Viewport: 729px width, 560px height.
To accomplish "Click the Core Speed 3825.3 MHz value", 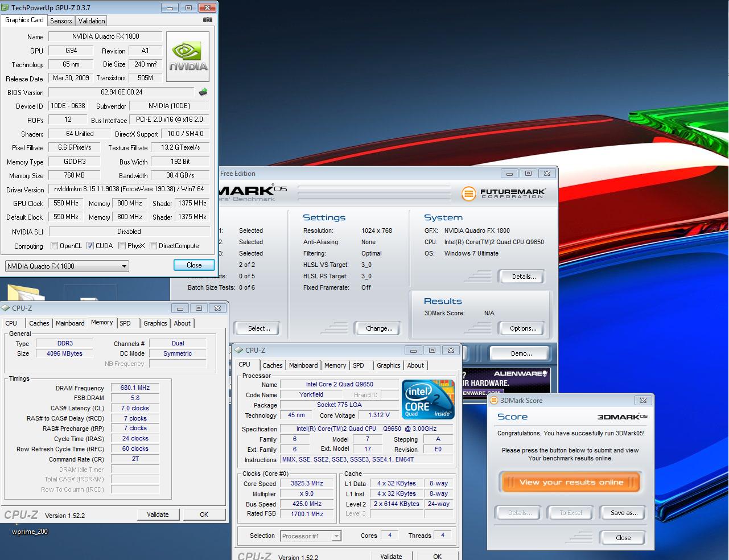I will pyautogui.click(x=307, y=483).
